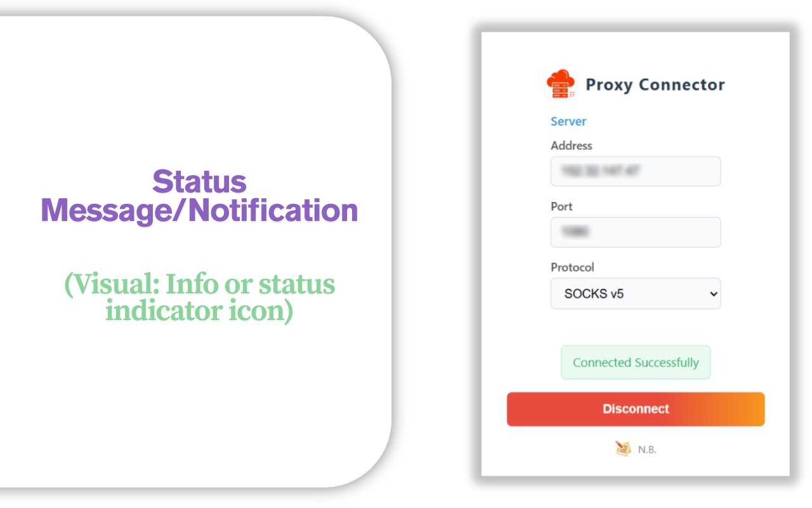Click the orange cloud-server Proxy Connector logo
The width and height of the screenshot is (812, 508).
click(560, 83)
